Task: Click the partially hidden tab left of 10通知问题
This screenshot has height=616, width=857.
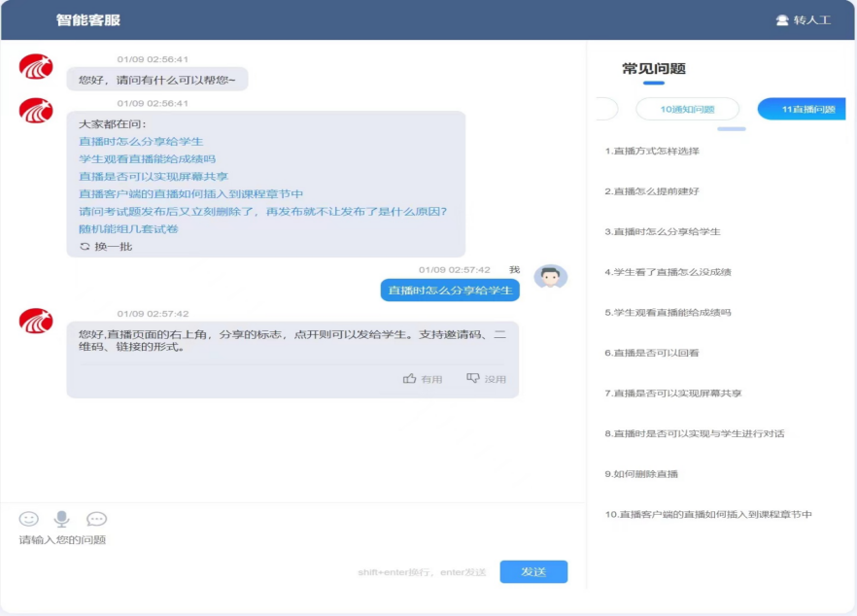Action: 605,110
